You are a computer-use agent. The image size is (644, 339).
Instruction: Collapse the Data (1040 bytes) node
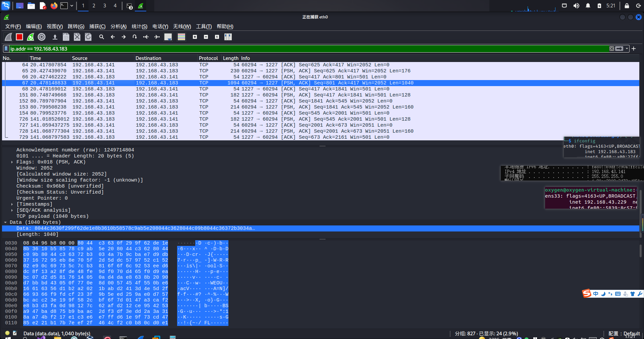[x=5, y=222]
